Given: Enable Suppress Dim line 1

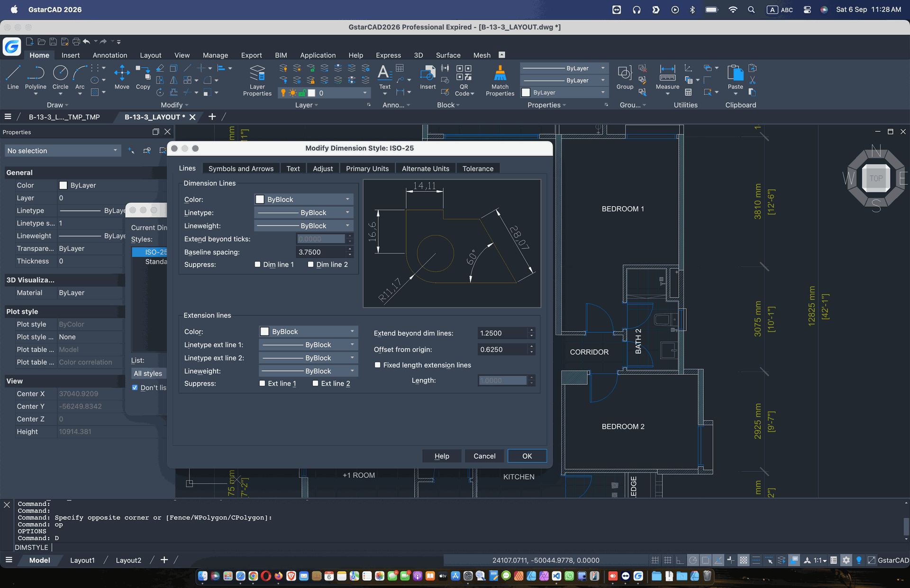Looking at the screenshot, I should click(257, 264).
